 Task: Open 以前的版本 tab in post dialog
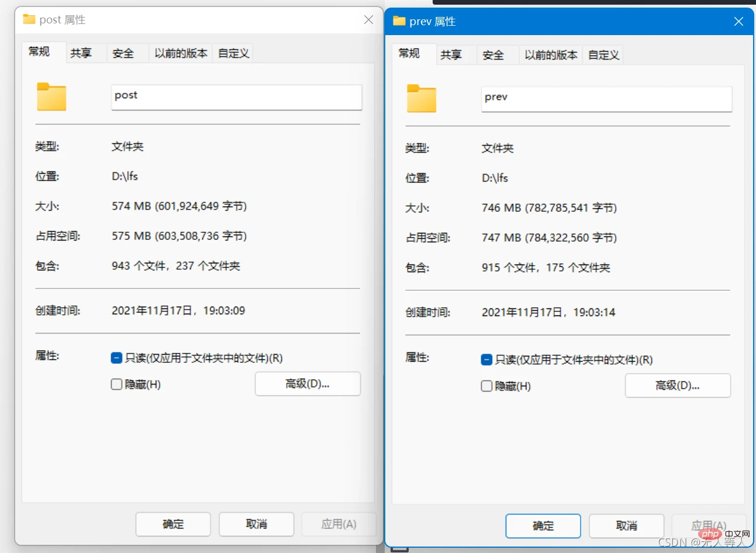(181, 53)
